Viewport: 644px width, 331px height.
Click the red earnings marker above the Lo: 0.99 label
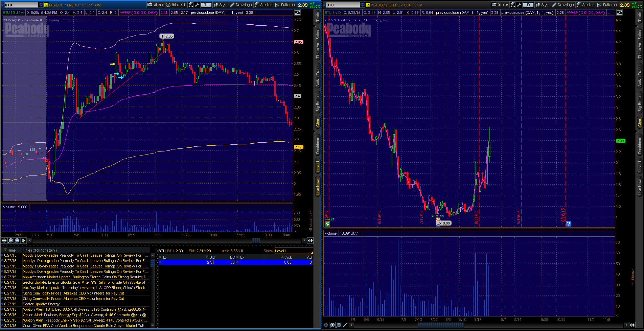tap(438, 220)
